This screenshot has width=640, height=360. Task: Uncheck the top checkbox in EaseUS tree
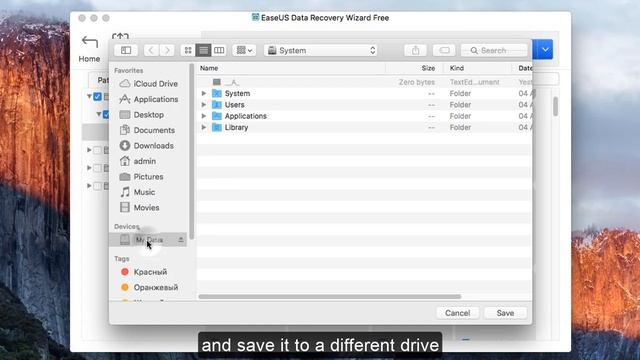click(x=97, y=97)
